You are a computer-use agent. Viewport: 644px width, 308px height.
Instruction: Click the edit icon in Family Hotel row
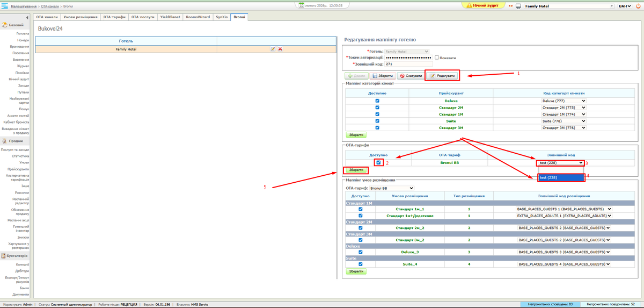click(273, 49)
